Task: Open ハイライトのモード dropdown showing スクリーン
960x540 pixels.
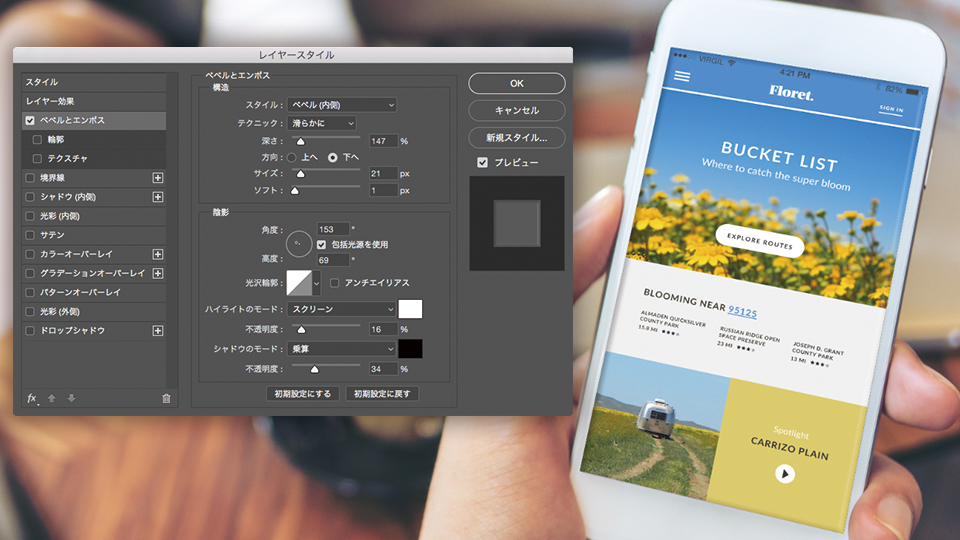Action: click(342, 309)
